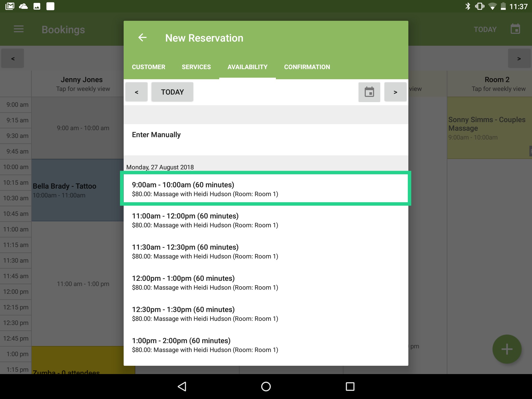Image resolution: width=532 pixels, height=399 pixels.
Task: Tap the Android home button
Action: click(266, 386)
